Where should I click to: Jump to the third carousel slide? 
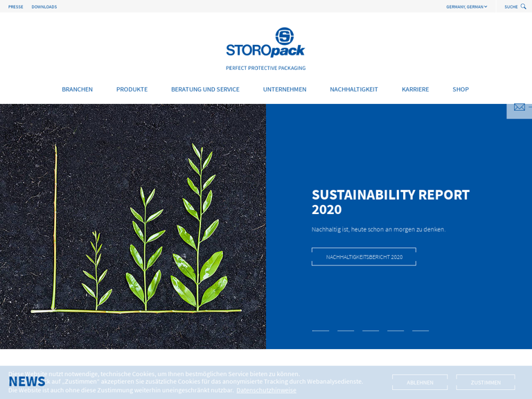tap(371, 330)
